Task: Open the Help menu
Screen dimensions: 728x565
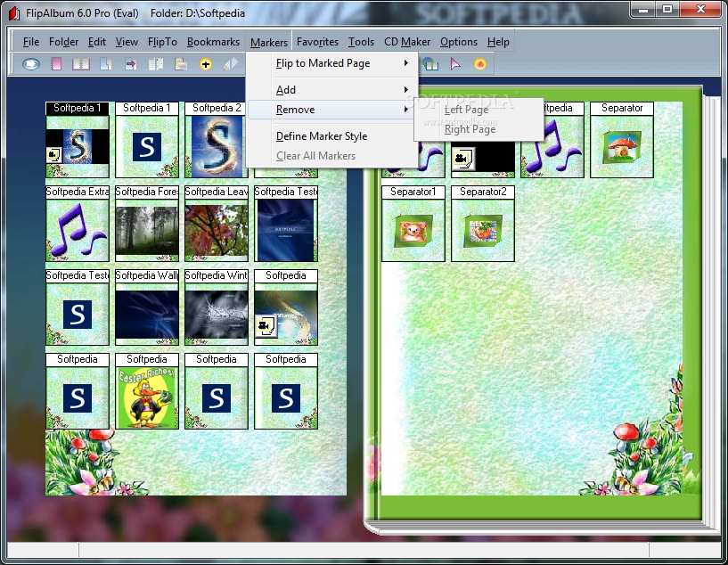Action: click(x=498, y=42)
